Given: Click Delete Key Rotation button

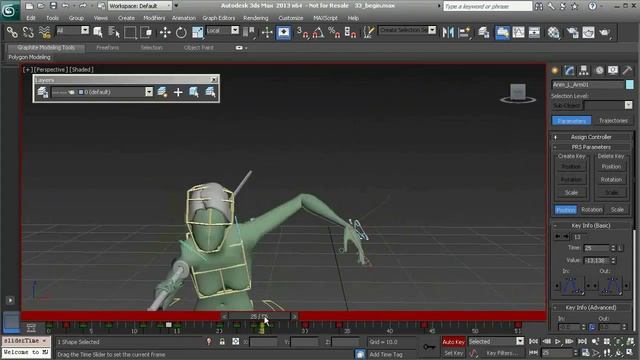Looking at the screenshot, I should coord(611,180).
